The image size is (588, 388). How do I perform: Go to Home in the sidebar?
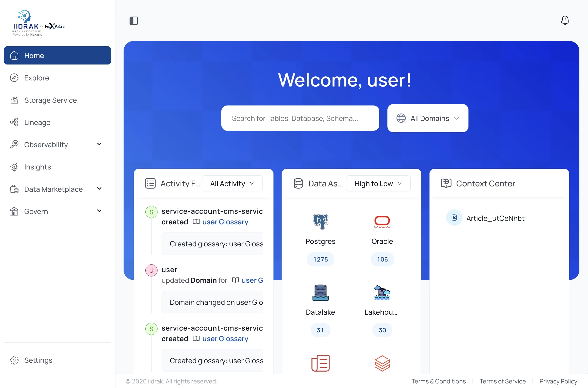pyautogui.click(x=57, y=55)
